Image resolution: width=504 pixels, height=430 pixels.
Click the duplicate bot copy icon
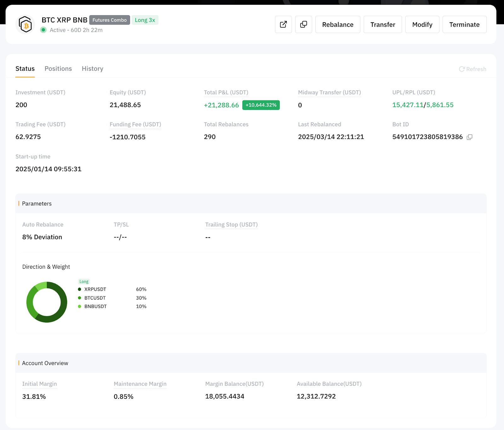(303, 25)
